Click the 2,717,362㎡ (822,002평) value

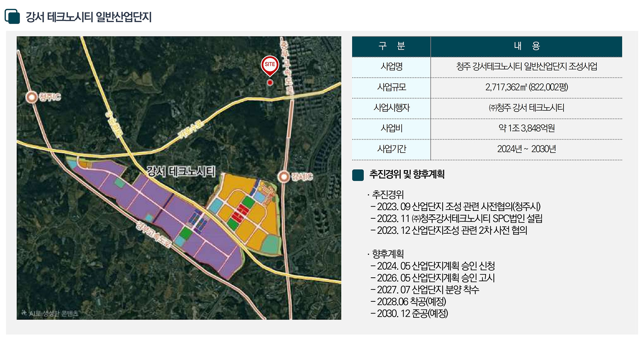pyautogui.click(x=526, y=87)
